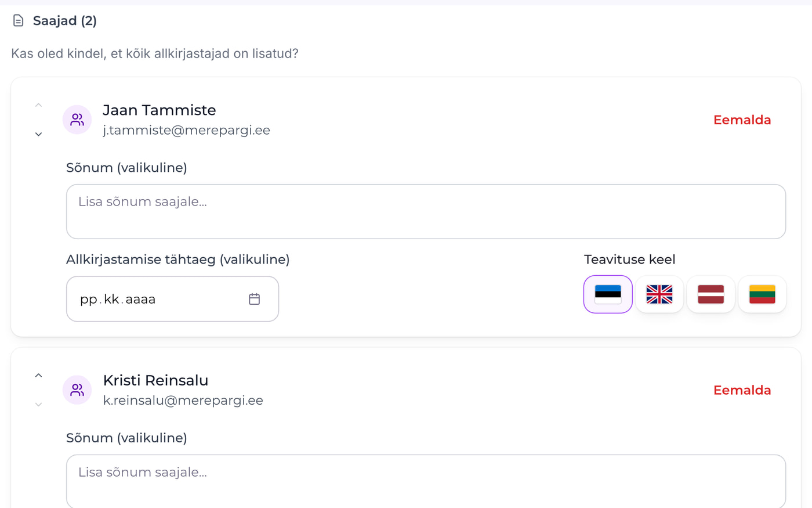Click the pp.kk.aaaa signing deadline field
The image size is (812, 508).
coord(172,299)
